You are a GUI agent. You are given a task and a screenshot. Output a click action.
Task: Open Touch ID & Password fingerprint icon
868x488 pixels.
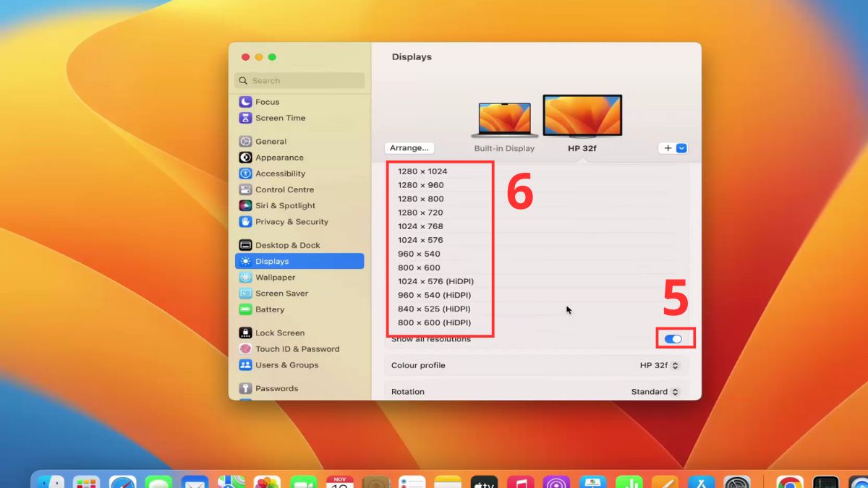(245, 349)
